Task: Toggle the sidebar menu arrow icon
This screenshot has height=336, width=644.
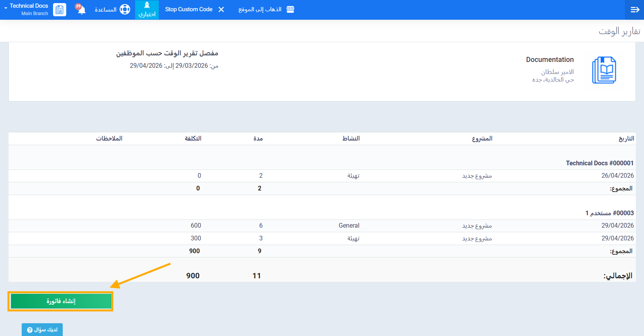Action: [635, 10]
